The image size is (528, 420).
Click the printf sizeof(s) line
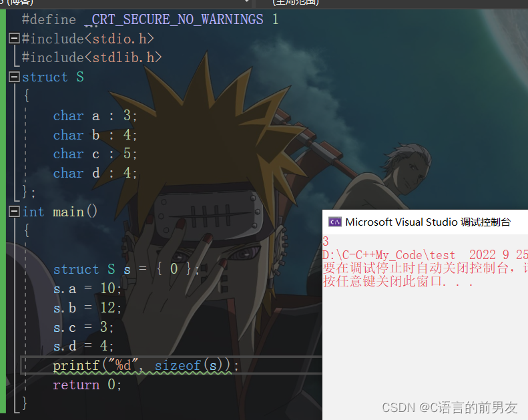(146, 365)
